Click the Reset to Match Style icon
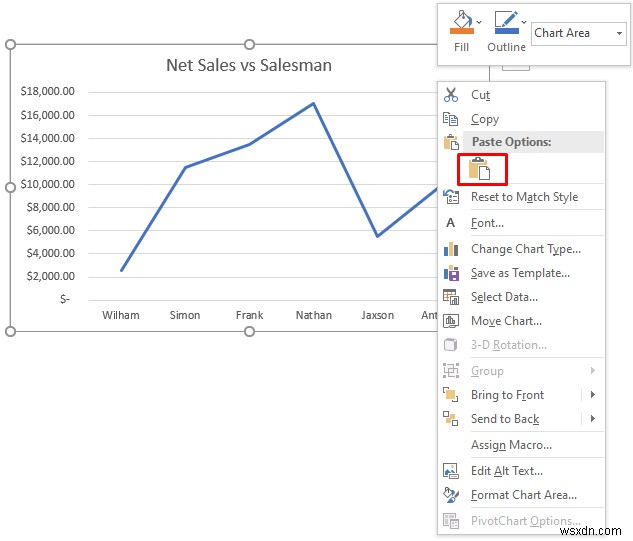The width and height of the screenshot is (633, 541). click(x=451, y=197)
